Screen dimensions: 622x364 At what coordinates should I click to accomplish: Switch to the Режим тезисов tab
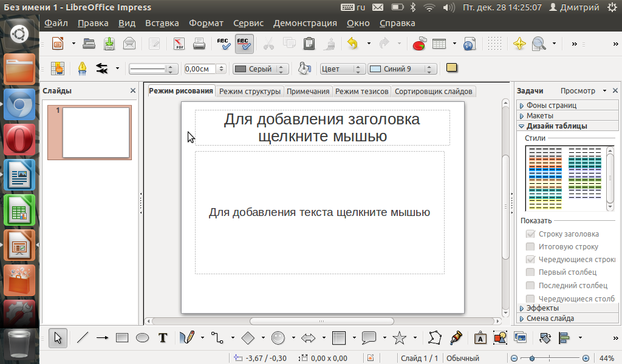pyautogui.click(x=362, y=92)
